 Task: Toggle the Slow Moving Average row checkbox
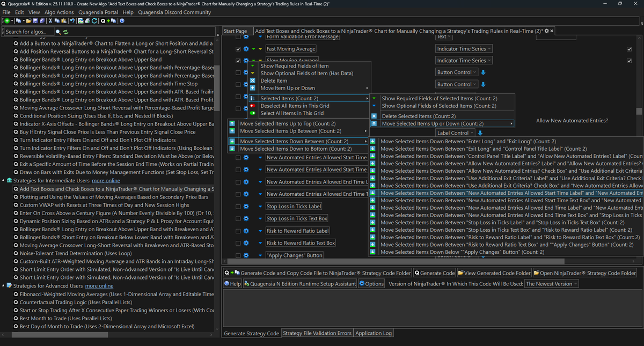pos(238,61)
